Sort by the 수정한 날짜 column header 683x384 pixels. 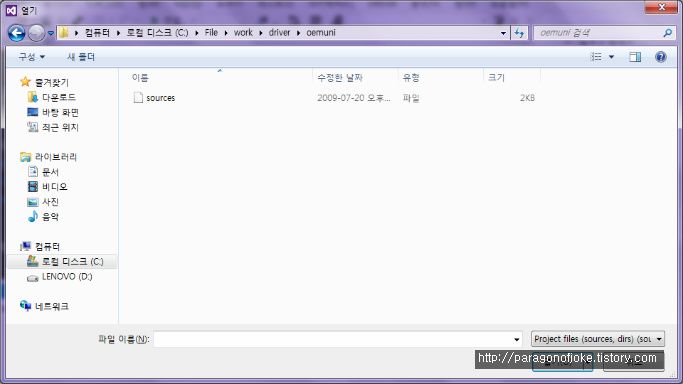[340, 78]
